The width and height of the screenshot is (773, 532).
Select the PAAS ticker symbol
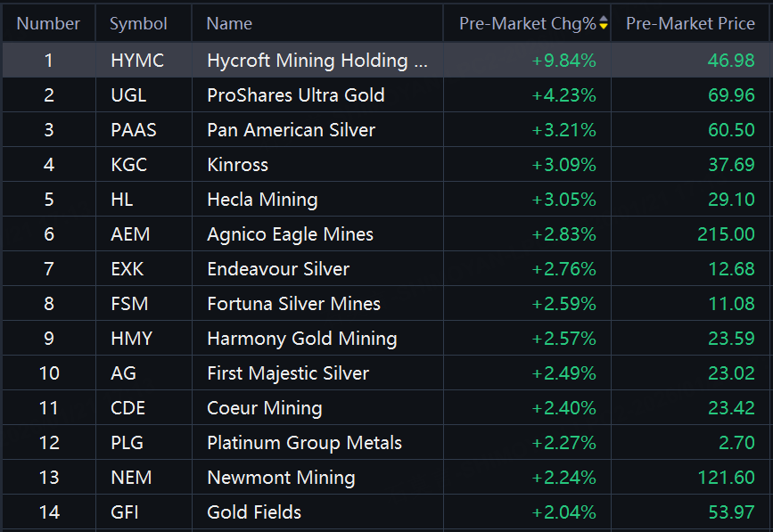134,130
